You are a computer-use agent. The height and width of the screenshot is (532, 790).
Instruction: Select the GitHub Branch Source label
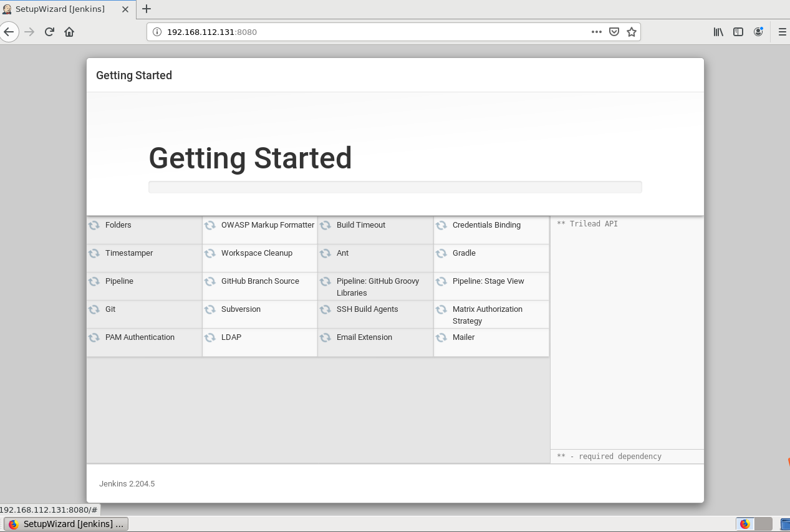[x=260, y=281]
